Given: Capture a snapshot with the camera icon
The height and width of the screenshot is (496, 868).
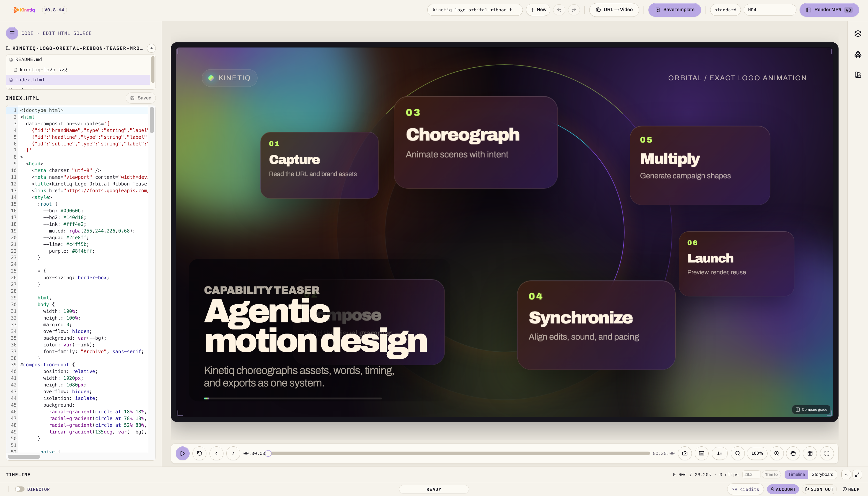Looking at the screenshot, I should coord(685,453).
